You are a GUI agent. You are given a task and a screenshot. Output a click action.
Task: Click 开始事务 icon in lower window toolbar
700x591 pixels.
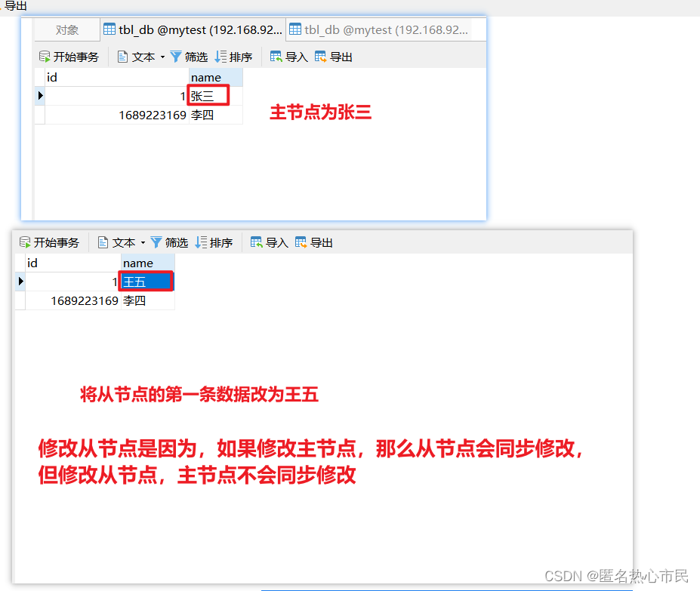click(25, 242)
